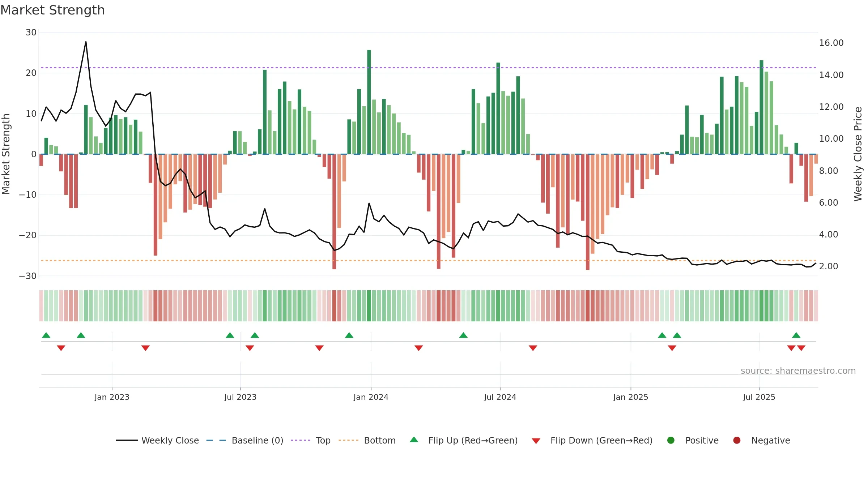This screenshot has width=868, height=488.
Task: Click the green Positive dot in legend
Action: pos(671,440)
